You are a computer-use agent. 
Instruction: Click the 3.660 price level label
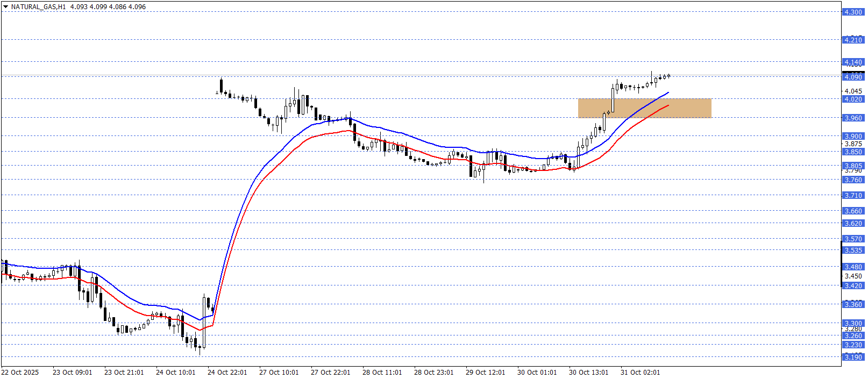853,211
